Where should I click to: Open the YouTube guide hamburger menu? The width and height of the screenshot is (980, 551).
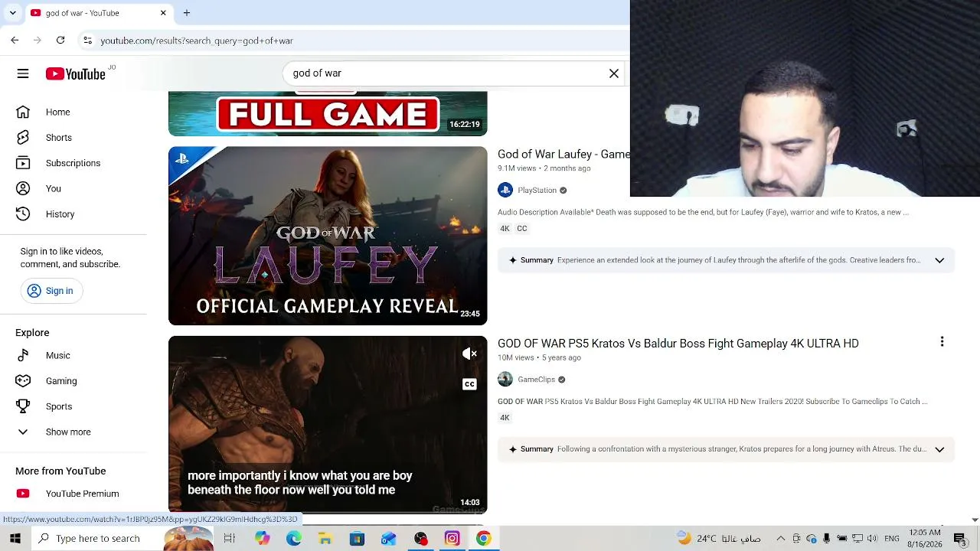[x=23, y=73]
